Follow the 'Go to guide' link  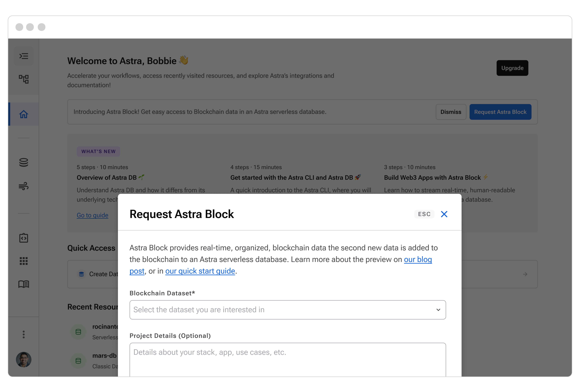[92, 215]
